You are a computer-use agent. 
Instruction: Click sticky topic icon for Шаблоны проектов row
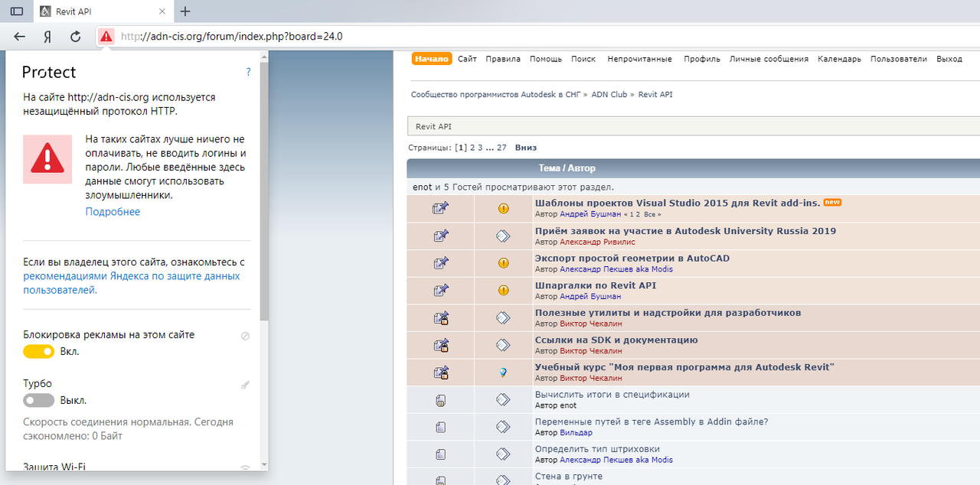pos(440,208)
